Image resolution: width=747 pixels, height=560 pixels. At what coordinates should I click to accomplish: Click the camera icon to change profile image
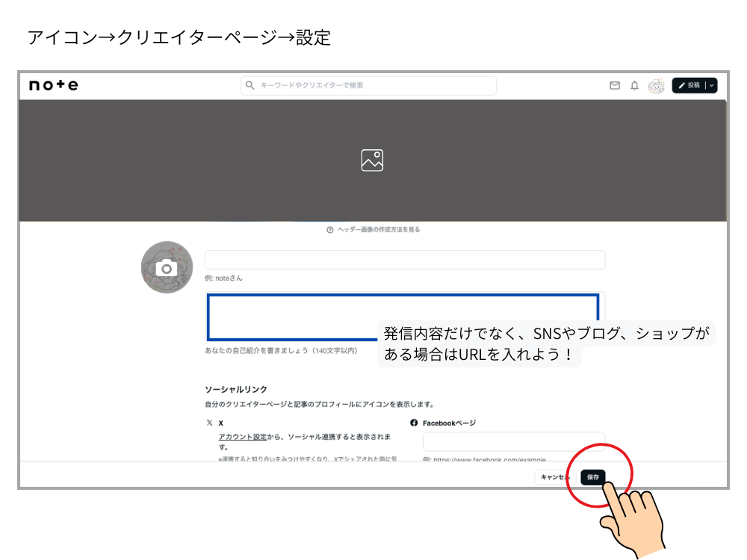(167, 266)
